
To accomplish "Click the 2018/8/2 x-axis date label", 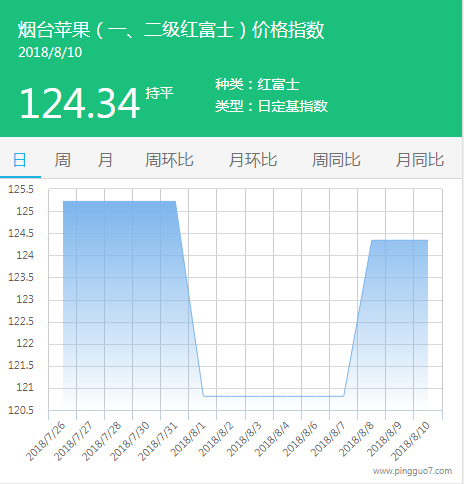I will (x=216, y=439).
